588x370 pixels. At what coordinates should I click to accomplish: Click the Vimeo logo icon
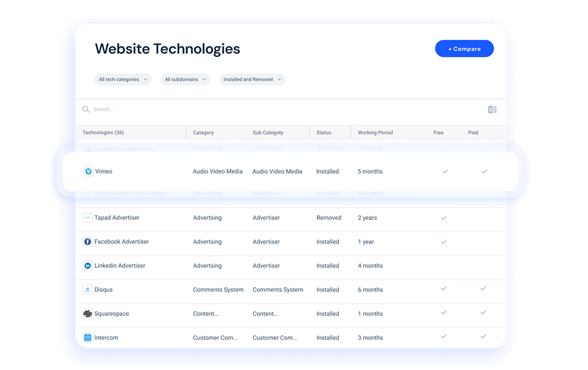coord(88,171)
